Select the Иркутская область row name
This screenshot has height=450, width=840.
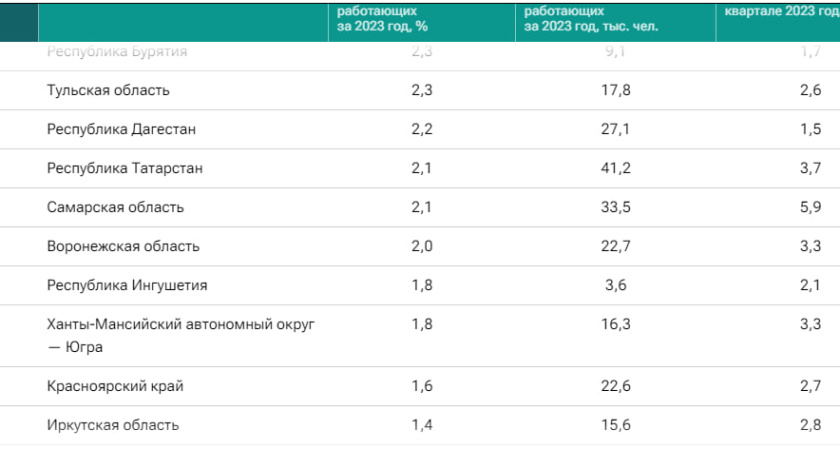(113, 425)
